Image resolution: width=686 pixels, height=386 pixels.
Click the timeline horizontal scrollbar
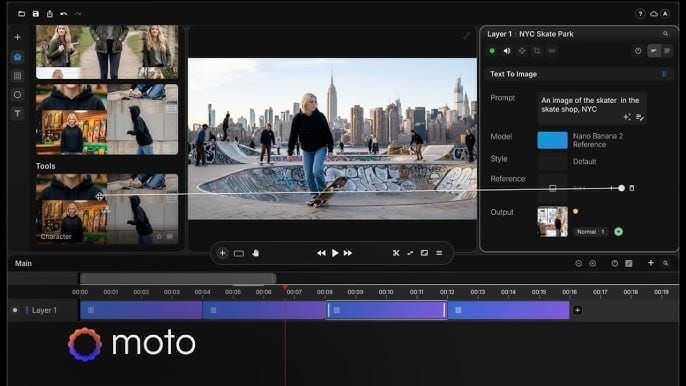tap(178, 278)
